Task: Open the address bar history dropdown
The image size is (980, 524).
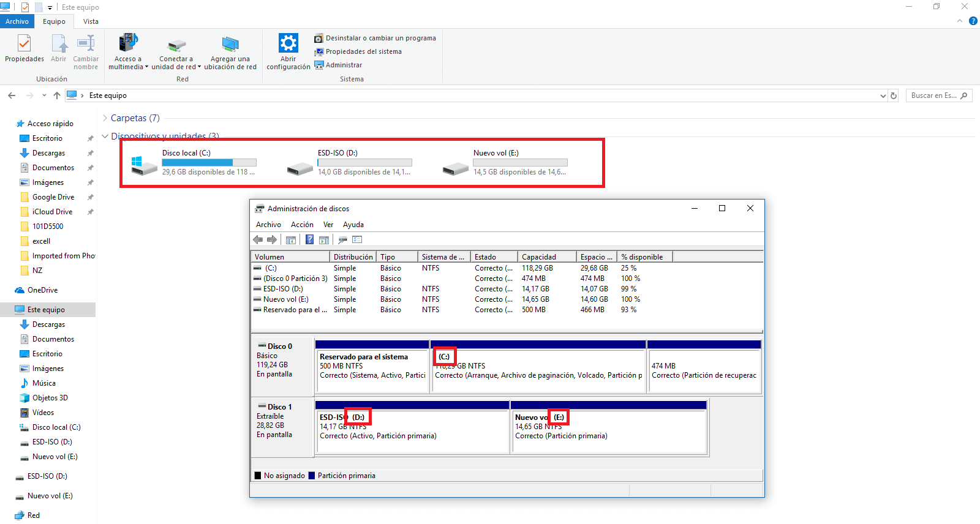Action: [883, 95]
